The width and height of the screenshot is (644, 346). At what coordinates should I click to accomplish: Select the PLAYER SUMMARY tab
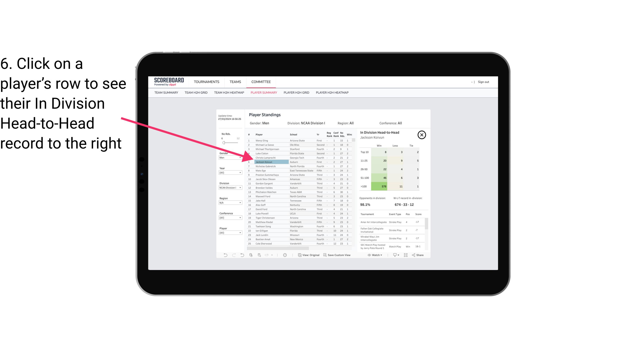[x=263, y=93]
